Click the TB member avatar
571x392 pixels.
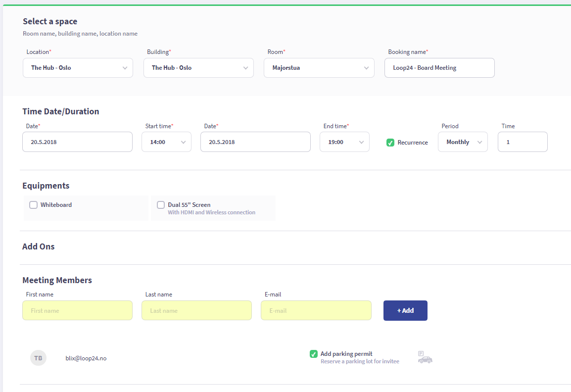tap(38, 358)
